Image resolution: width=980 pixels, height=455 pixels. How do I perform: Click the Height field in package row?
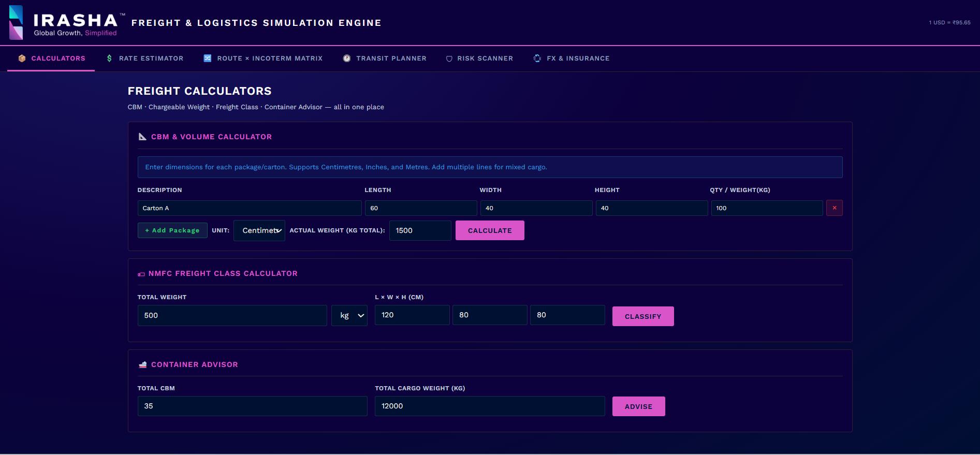[651, 208]
